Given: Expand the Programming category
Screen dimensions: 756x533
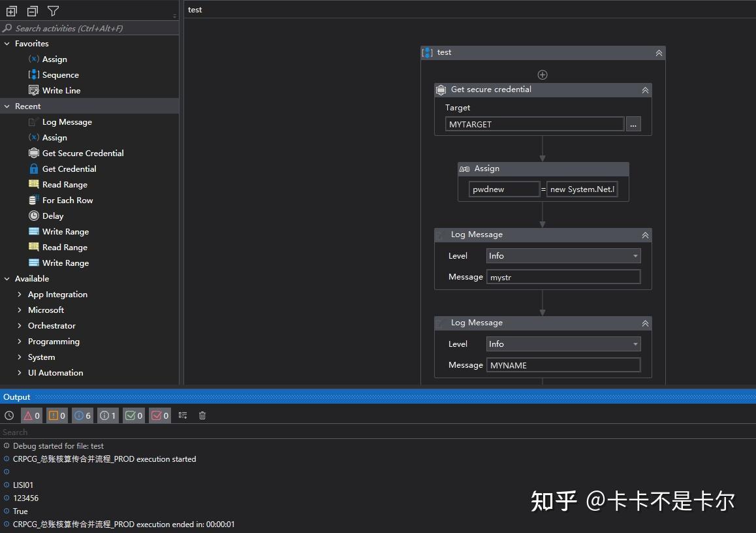Looking at the screenshot, I should [x=20, y=341].
